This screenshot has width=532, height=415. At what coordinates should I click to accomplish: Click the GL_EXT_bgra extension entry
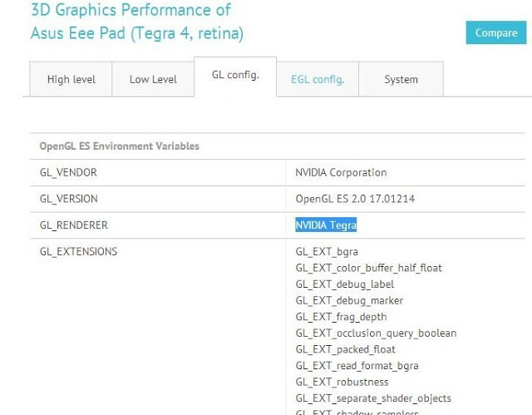coord(327,251)
